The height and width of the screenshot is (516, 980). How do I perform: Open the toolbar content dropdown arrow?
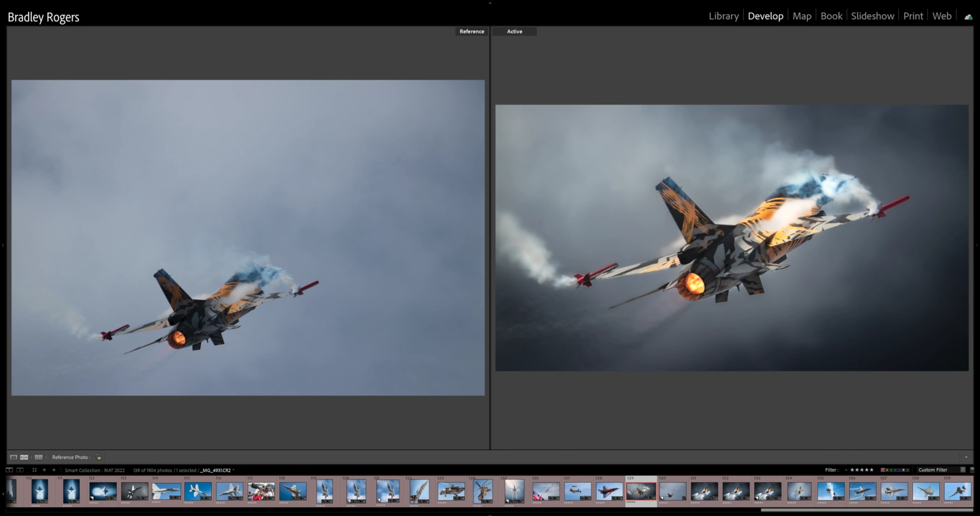[967, 457]
